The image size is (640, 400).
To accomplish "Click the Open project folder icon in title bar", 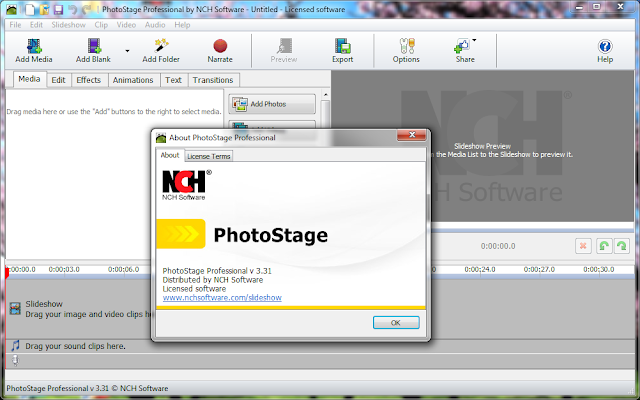I will click(44, 9).
